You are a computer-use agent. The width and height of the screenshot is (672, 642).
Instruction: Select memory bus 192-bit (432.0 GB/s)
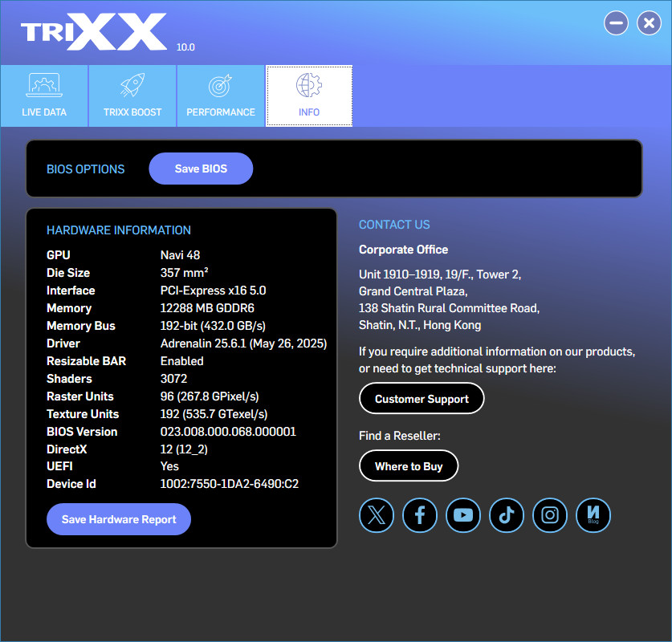tap(213, 326)
